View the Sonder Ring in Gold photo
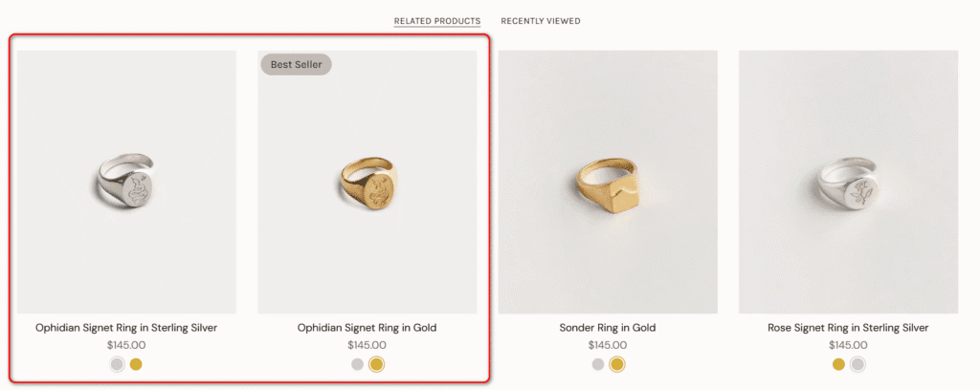 (608, 182)
